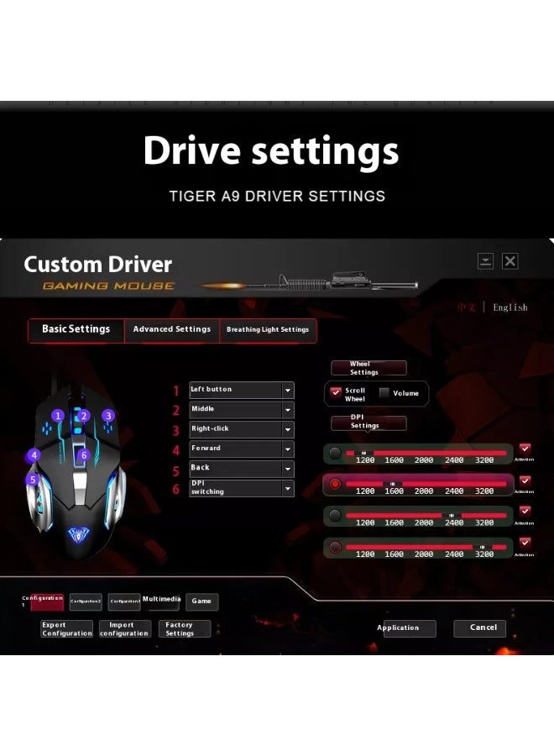Switch language to Chinese (中文)
554x756 pixels.
(x=467, y=307)
